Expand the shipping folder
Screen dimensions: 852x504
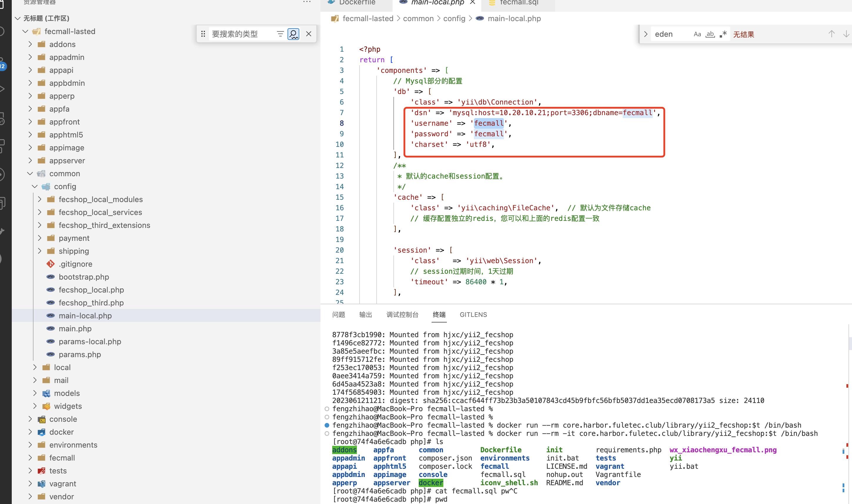(39, 251)
